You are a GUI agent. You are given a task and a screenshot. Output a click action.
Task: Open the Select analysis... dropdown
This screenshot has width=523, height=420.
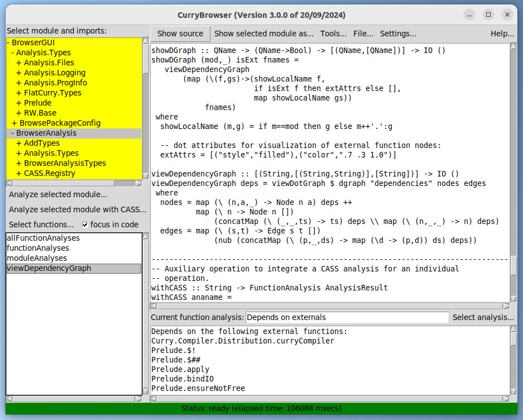tap(483, 318)
